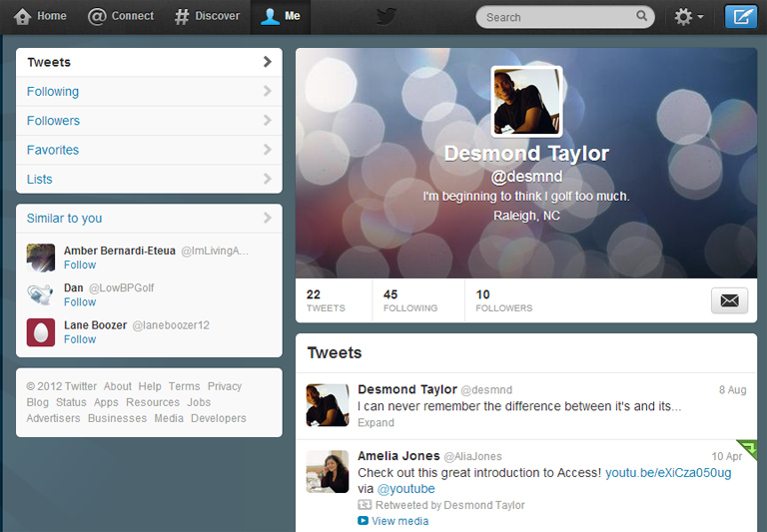Click the 10 Apr timestamp
This screenshot has height=532, width=767.
(726, 456)
